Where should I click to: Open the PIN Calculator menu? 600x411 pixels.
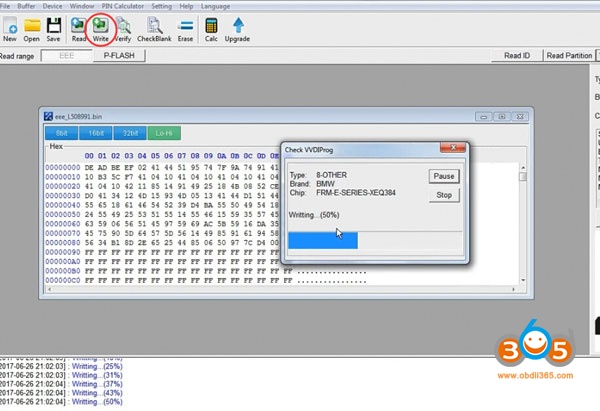[x=123, y=6]
